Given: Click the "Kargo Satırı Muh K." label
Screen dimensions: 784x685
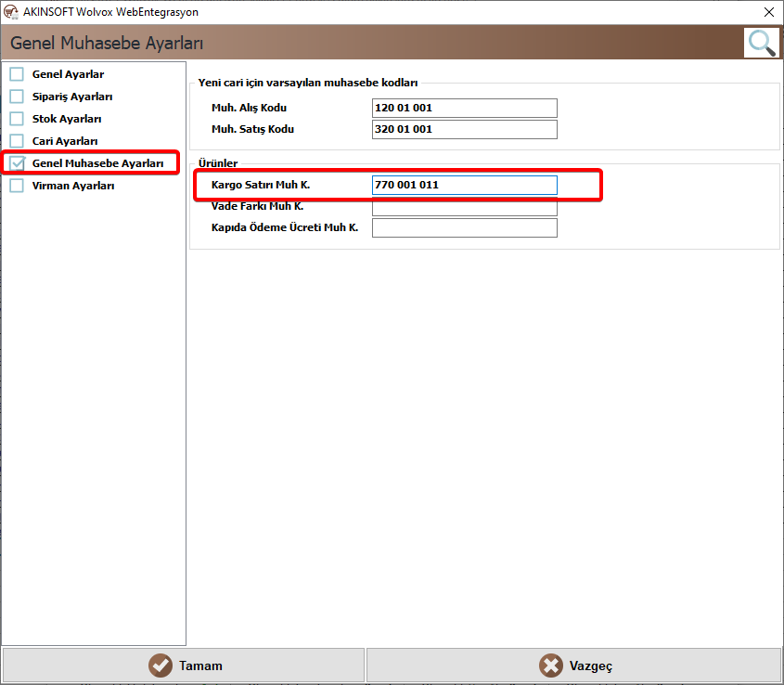Looking at the screenshot, I should [x=261, y=185].
